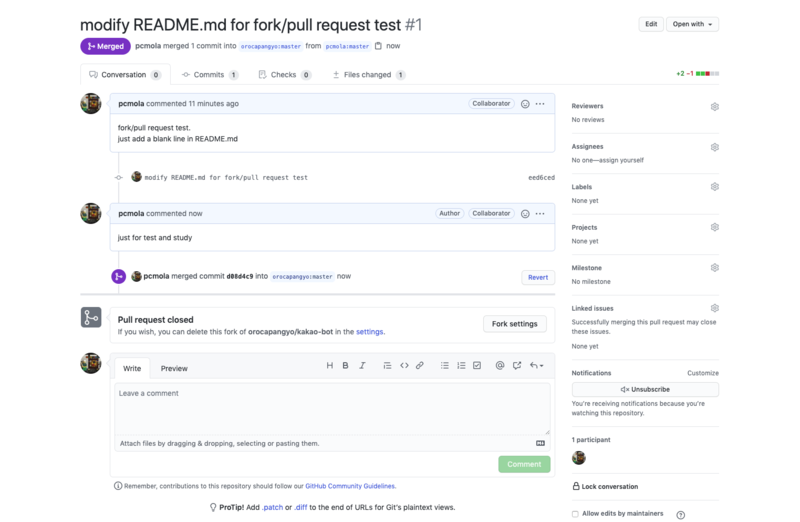
Task: Add reaction to 'just for test' comment
Action: (x=525, y=214)
